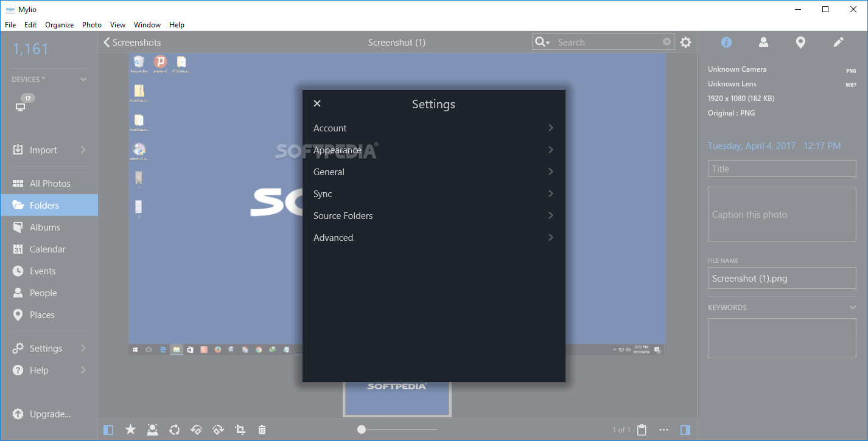The width and height of the screenshot is (868, 441).
Task: Go back to Screenshots folder
Action: click(132, 43)
